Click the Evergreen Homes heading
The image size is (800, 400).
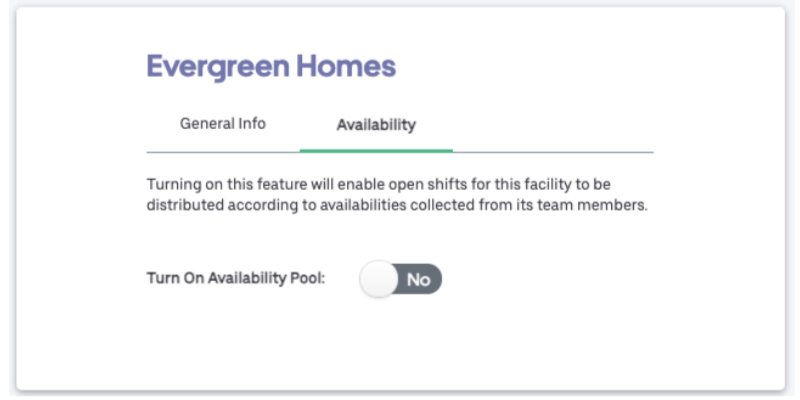[271, 67]
